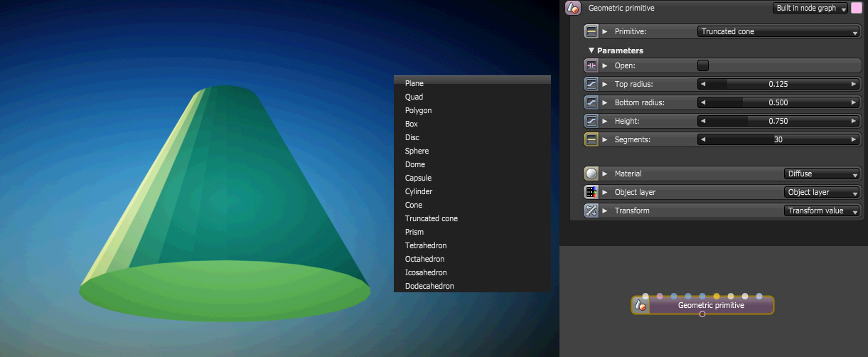Image resolution: width=868 pixels, height=357 pixels.
Task: Select the Geometric primitive node in graph
Action: pyautogui.click(x=702, y=305)
